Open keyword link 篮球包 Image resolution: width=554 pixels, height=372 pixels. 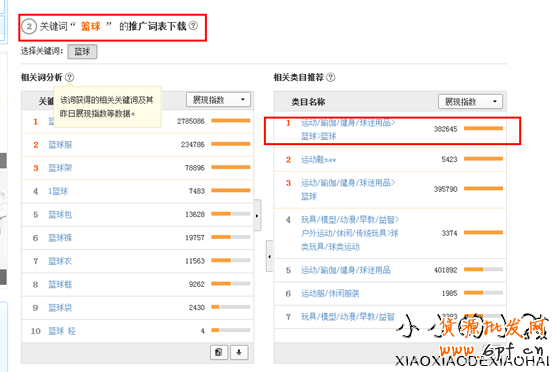click(60, 214)
